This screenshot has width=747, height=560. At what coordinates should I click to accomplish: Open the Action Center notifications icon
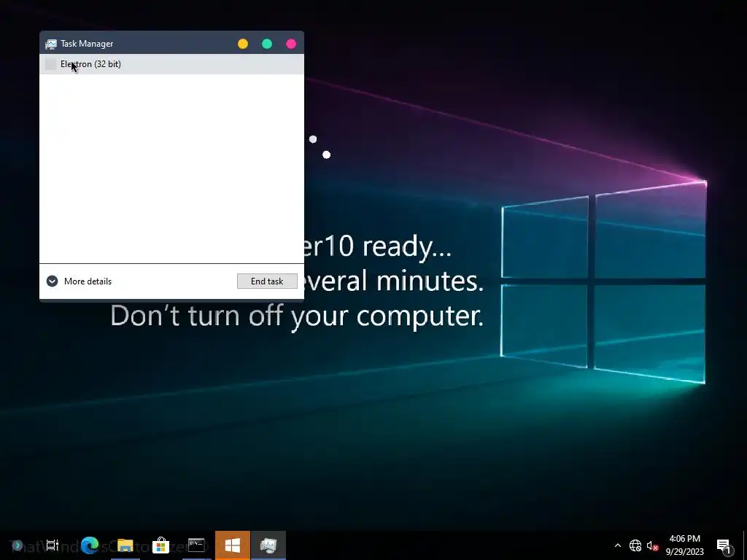point(724,545)
